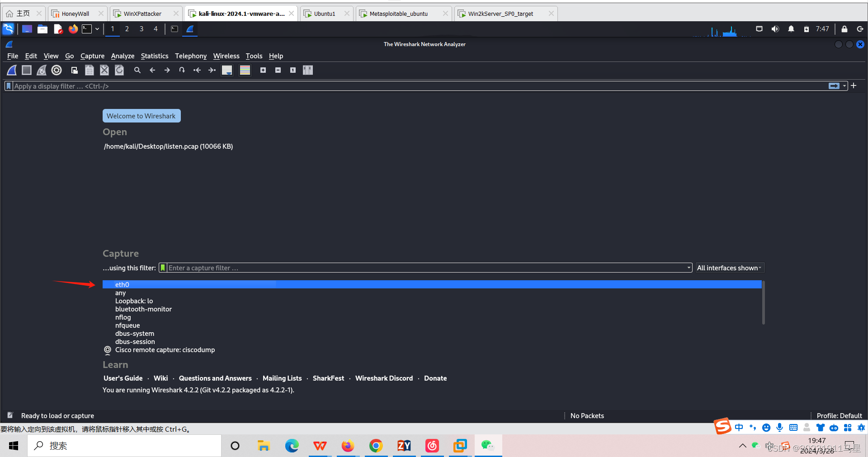The width and height of the screenshot is (868, 457).
Task: Click the Find a packet magnifier icon
Action: tap(137, 70)
